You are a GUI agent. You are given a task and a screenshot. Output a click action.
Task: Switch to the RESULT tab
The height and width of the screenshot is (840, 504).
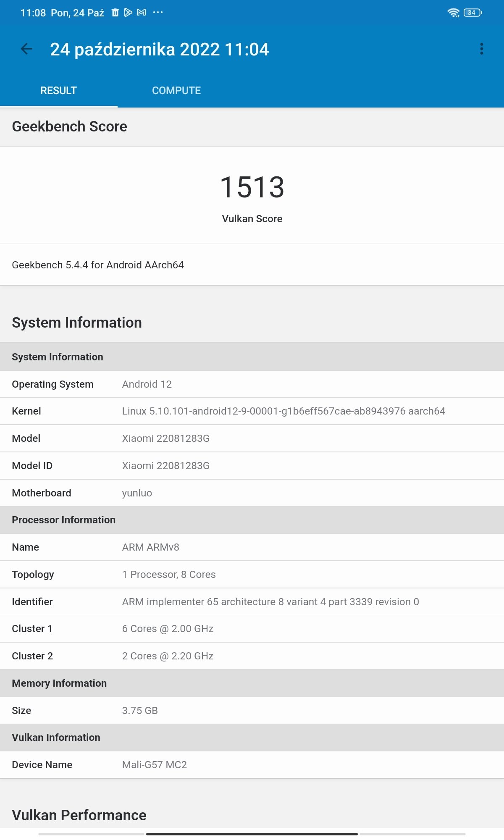point(58,90)
